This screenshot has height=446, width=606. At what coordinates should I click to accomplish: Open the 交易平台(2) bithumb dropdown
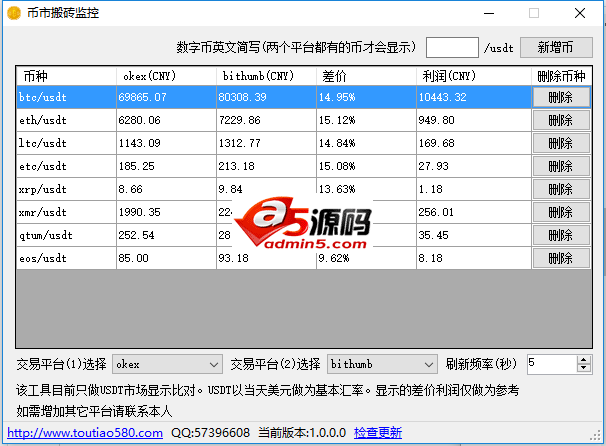382,364
